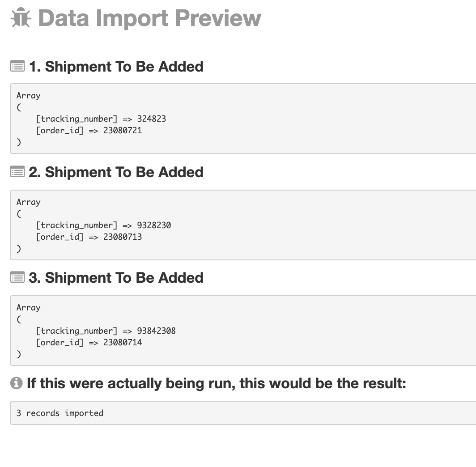
Task: Click the 3 records imported result text
Action: 60,413
